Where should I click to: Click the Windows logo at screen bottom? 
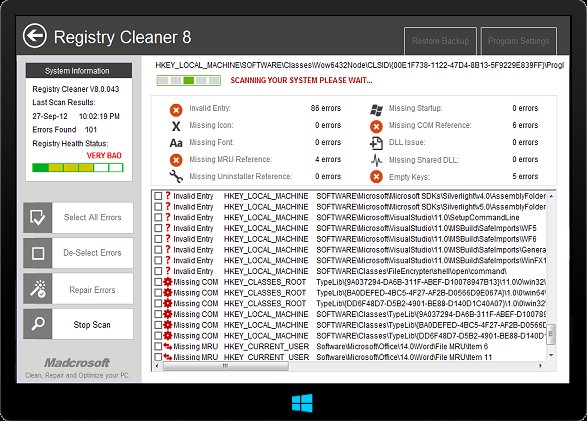[302, 403]
